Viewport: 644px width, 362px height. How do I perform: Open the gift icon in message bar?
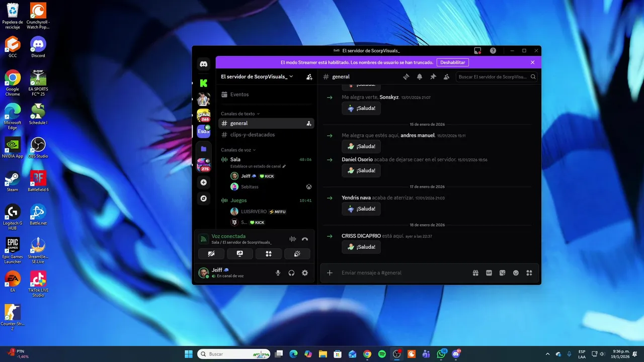coord(475,273)
